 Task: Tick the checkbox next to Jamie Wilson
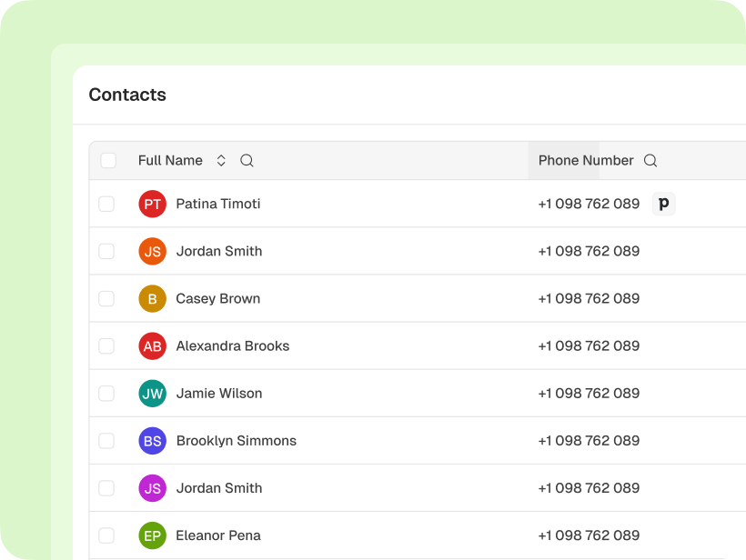click(106, 393)
